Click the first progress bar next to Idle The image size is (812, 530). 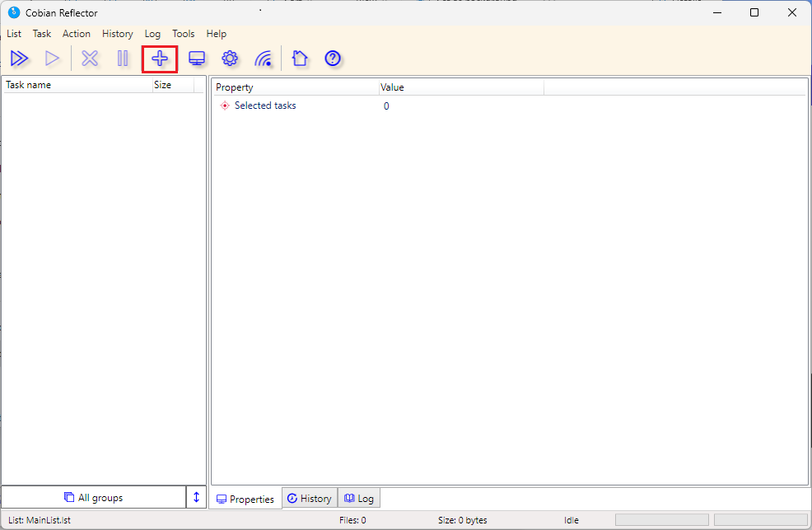click(x=662, y=519)
